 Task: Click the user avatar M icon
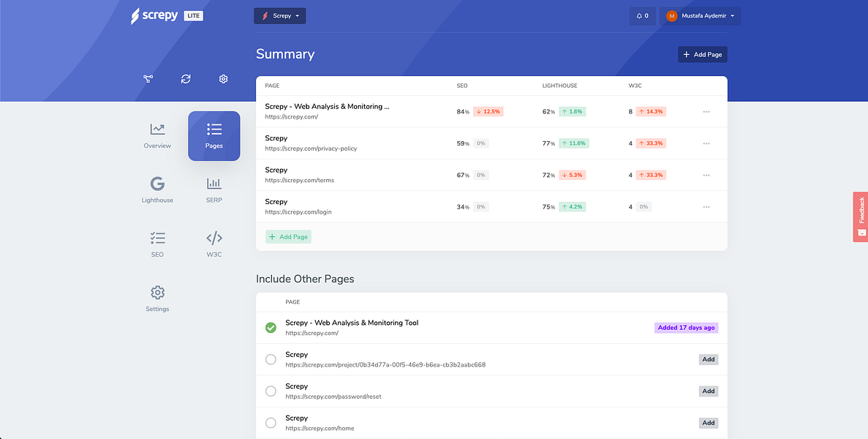coord(672,16)
